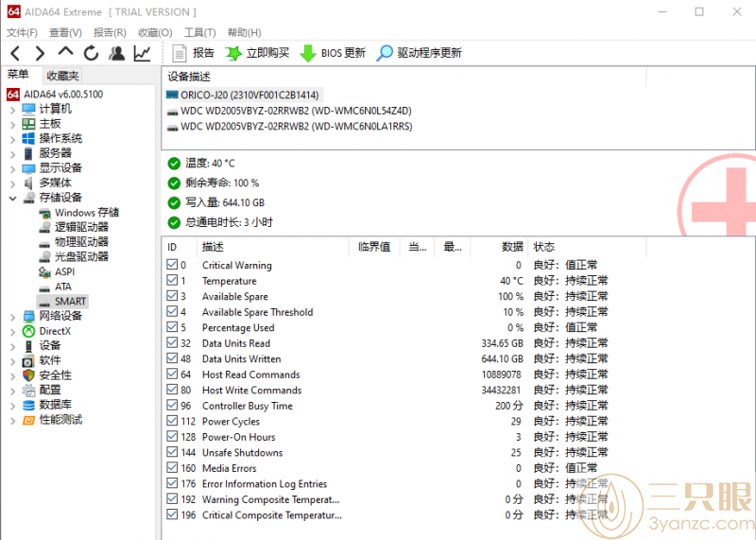The height and width of the screenshot is (540, 756).
Task: Click the 网络设备 network icon
Action: tap(28, 316)
